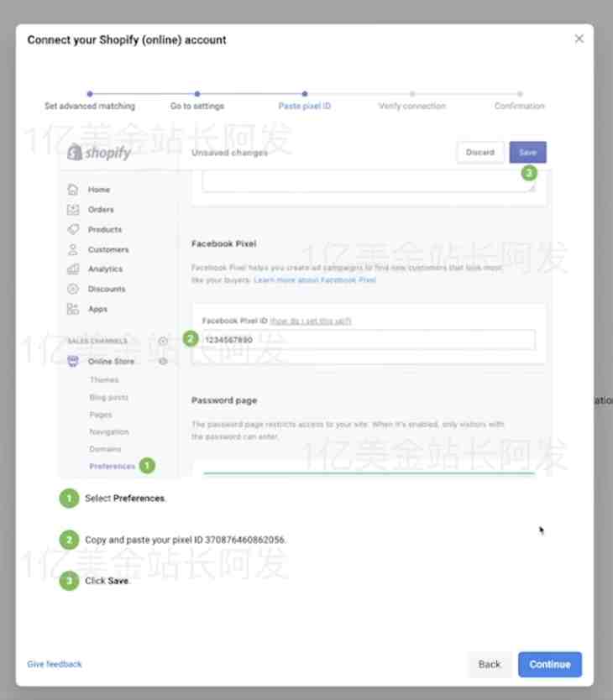The height and width of the screenshot is (700, 613).
Task: Click the plus icon beside Sales Channels
Action: coord(163,341)
